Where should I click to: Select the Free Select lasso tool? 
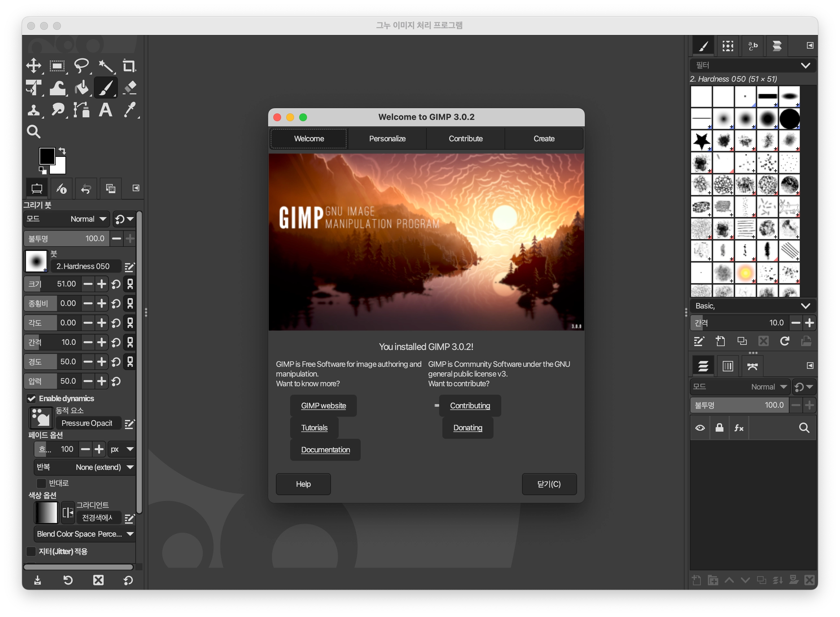click(81, 66)
